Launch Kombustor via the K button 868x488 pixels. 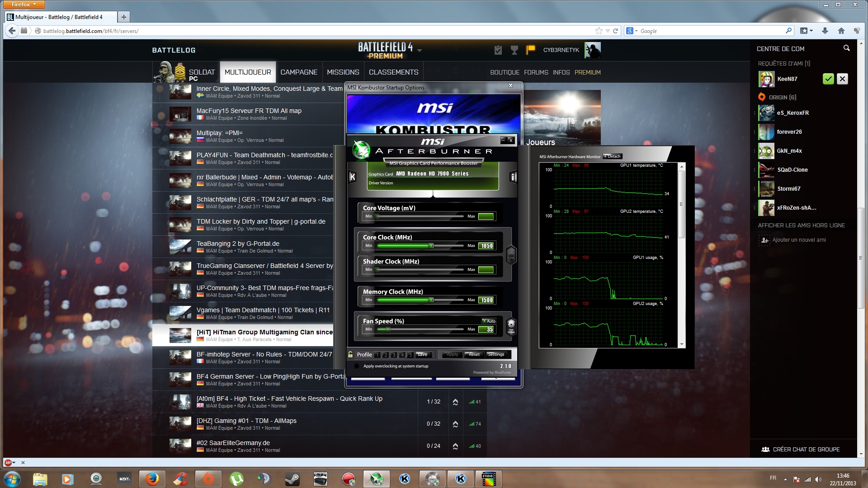(353, 177)
